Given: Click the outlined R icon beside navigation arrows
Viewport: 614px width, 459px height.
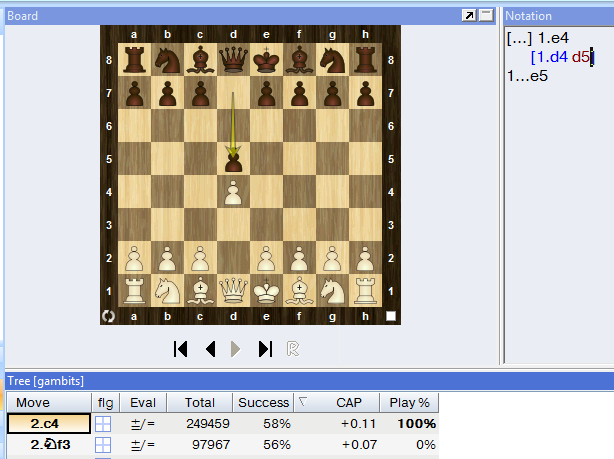Looking at the screenshot, I should (x=293, y=348).
